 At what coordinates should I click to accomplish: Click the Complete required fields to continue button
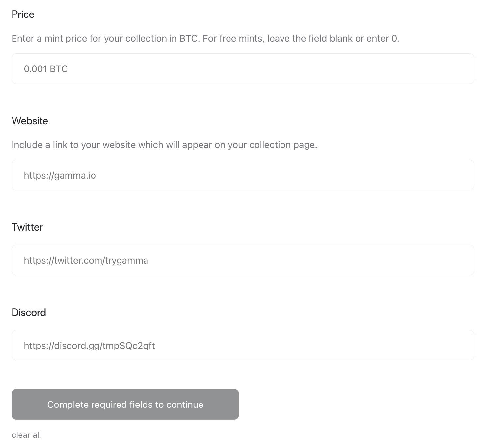click(x=125, y=404)
